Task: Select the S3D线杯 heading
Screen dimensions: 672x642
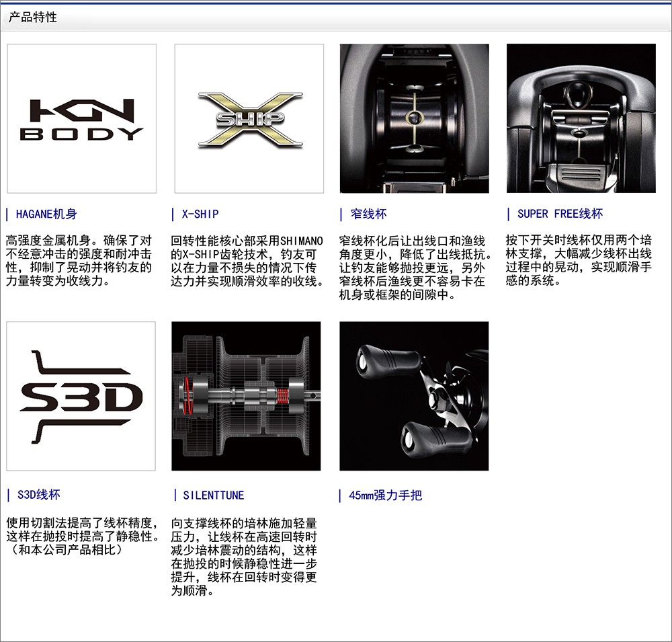Action: pyautogui.click(x=38, y=495)
